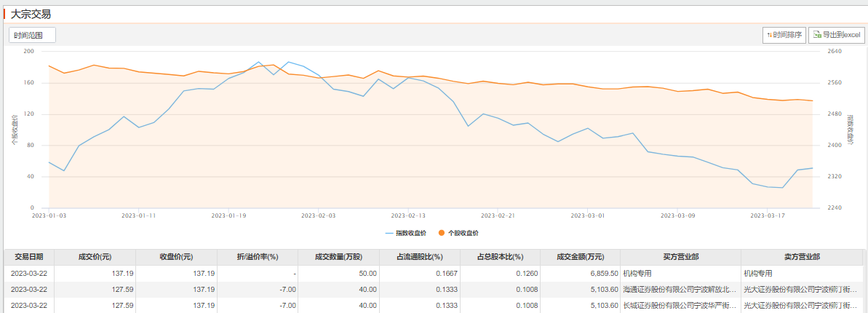
Task: Click the 收盘价(元) column header
Action: (177, 258)
